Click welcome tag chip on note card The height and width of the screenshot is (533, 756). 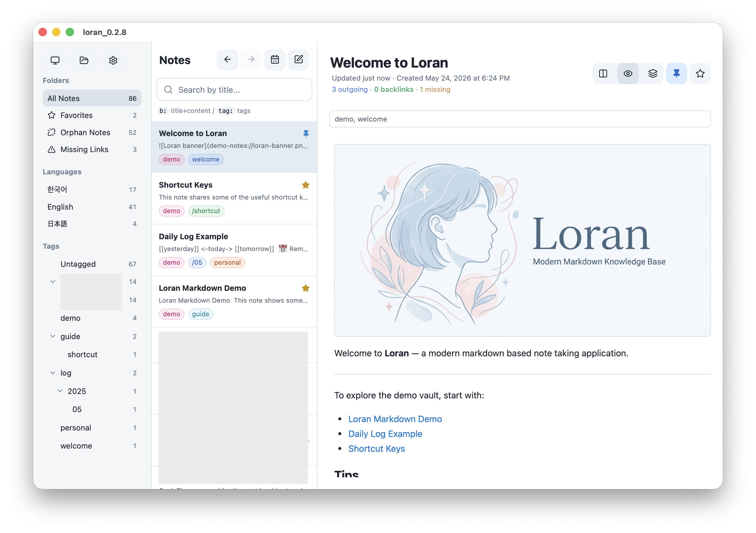click(x=206, y=159)
